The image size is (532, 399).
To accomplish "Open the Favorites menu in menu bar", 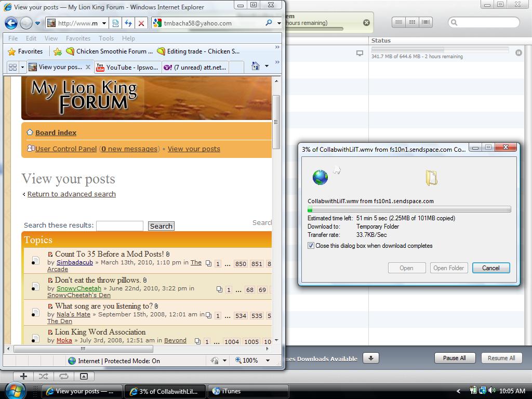I will pyautogui.click(x=78, y=38).
